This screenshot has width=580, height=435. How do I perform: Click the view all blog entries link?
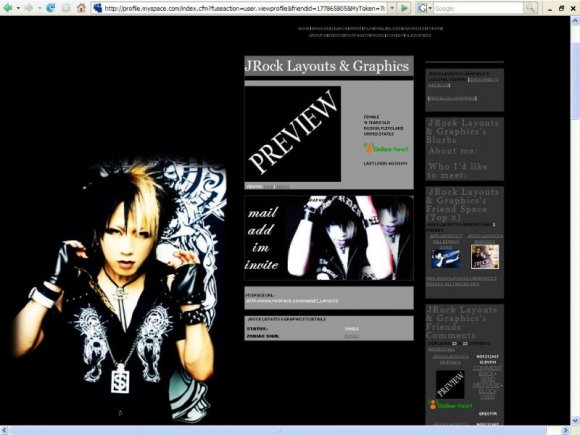tap(452, 98)
